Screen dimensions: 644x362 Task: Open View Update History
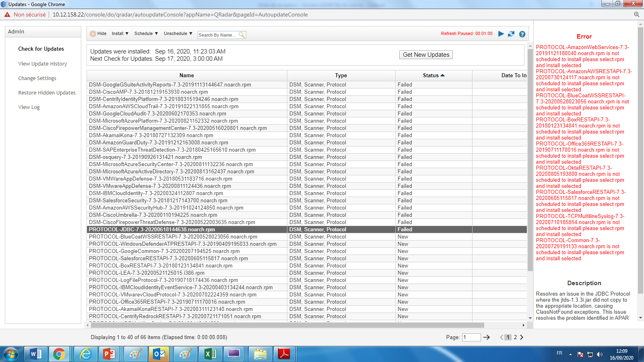[x=43, y=64]
